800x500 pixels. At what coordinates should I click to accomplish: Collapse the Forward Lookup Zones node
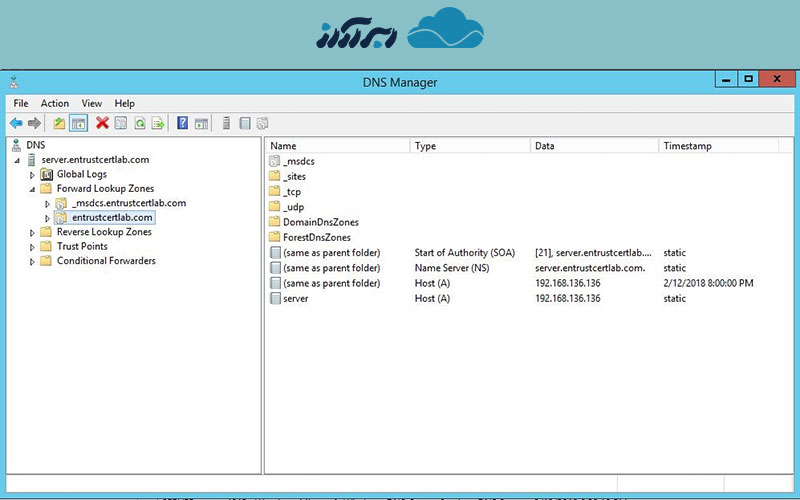32,189
